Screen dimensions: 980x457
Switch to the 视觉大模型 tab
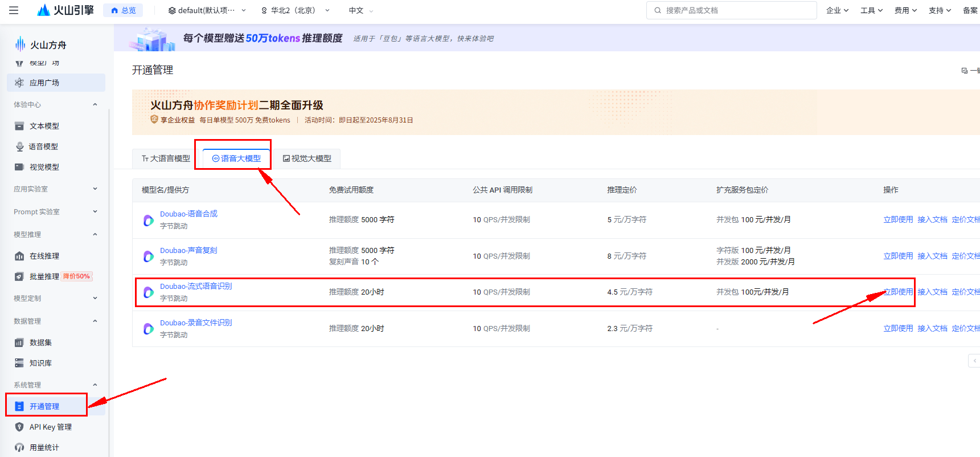307,158
